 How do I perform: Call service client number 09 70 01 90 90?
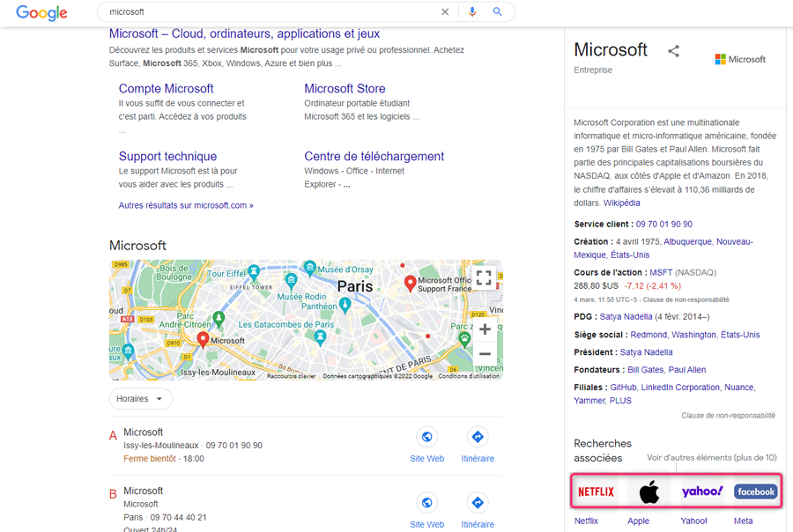tap(664, 224)
